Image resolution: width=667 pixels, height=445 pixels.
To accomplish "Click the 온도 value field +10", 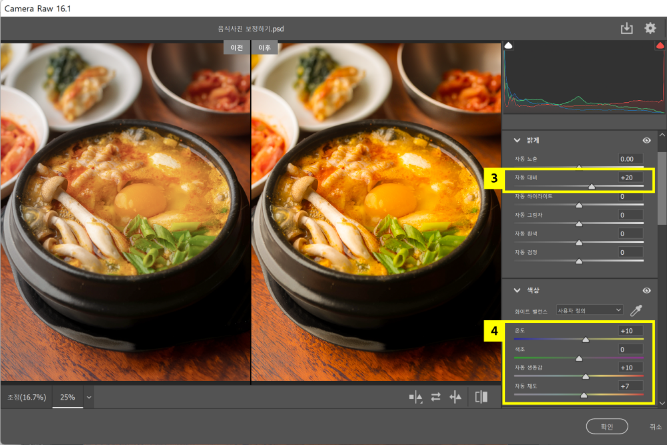I will pos(630,331).
